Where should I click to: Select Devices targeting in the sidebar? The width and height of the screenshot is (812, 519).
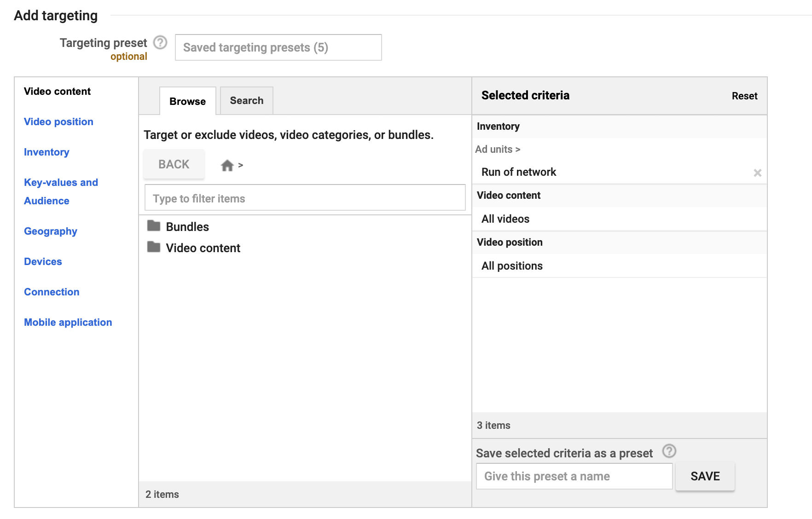(x=43, y=261)
